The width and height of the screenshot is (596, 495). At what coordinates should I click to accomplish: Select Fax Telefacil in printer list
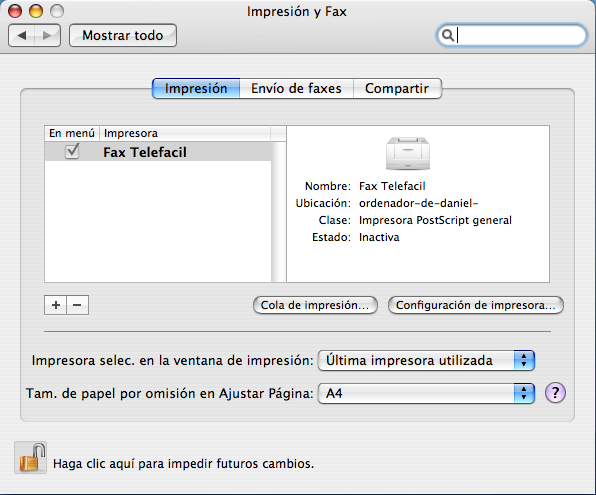(x=158, y=152)
